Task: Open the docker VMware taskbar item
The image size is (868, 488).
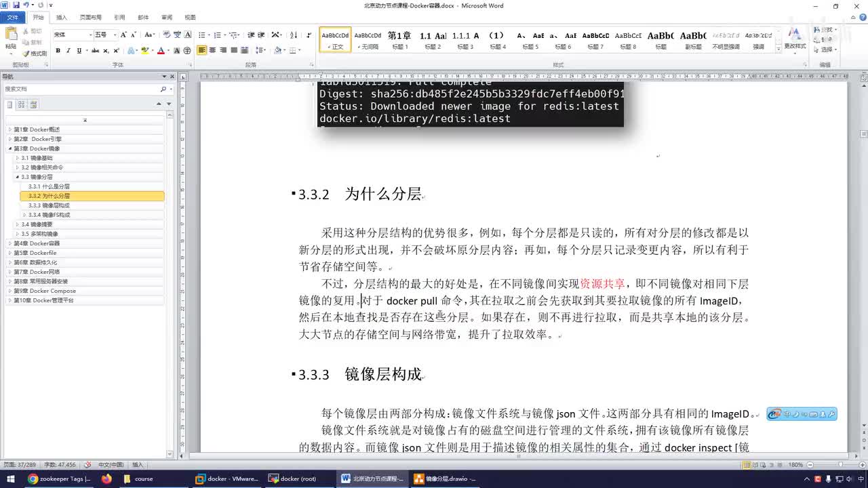Action: pos(227,479)
